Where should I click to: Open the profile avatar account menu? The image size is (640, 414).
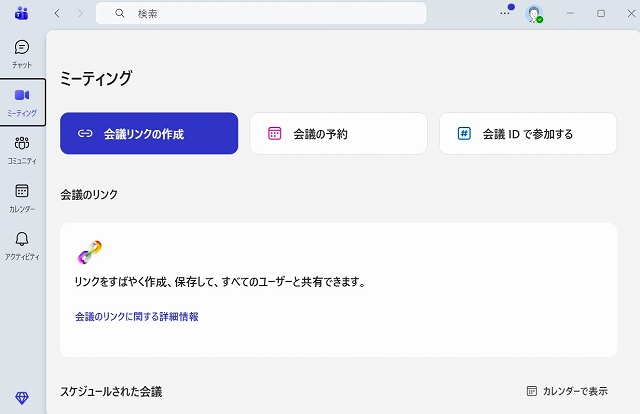coord(535,14)
